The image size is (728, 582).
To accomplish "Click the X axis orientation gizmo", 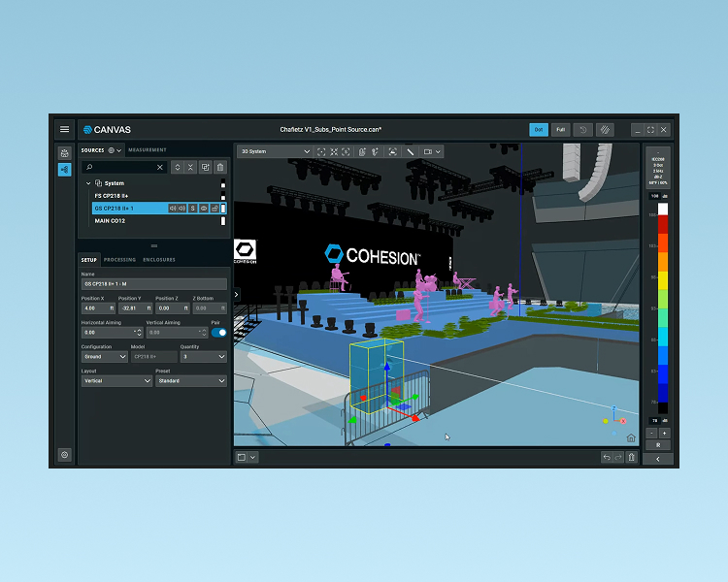I will [x=623, y=421].
